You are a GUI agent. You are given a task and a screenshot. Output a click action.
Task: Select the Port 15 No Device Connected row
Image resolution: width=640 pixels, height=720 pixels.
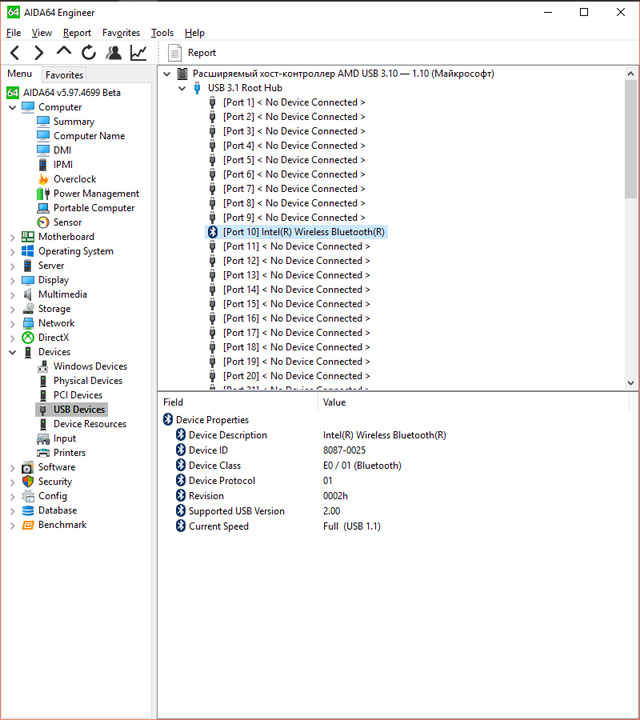297,304
